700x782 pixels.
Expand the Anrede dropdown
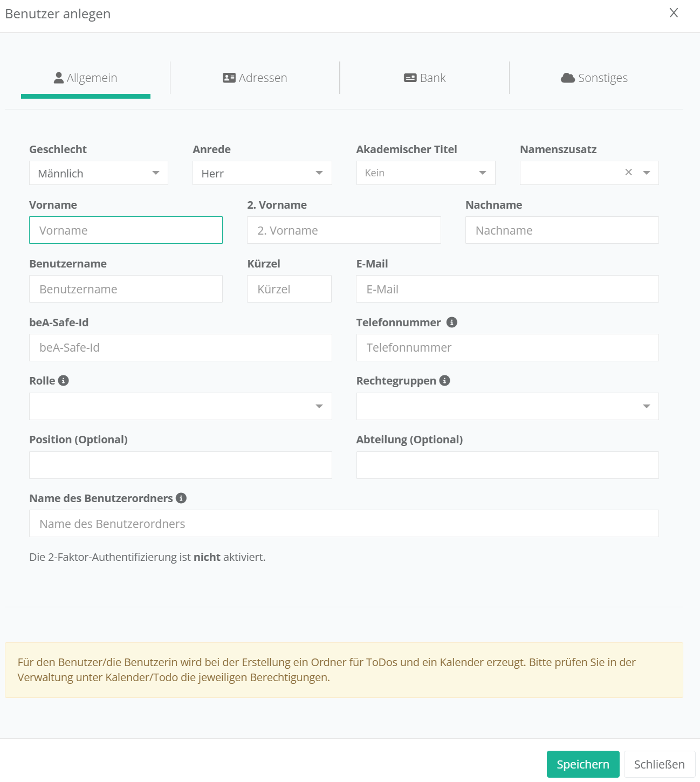point(262,173)
